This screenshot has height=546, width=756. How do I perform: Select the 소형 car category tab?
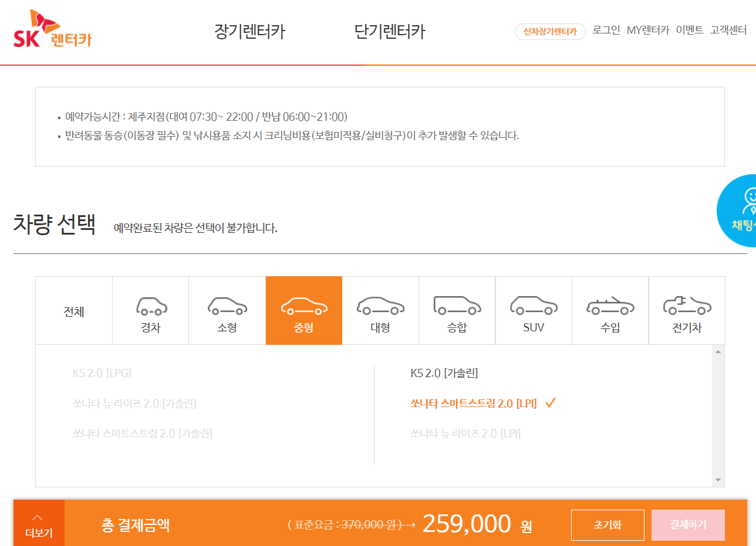coord(227,311)
